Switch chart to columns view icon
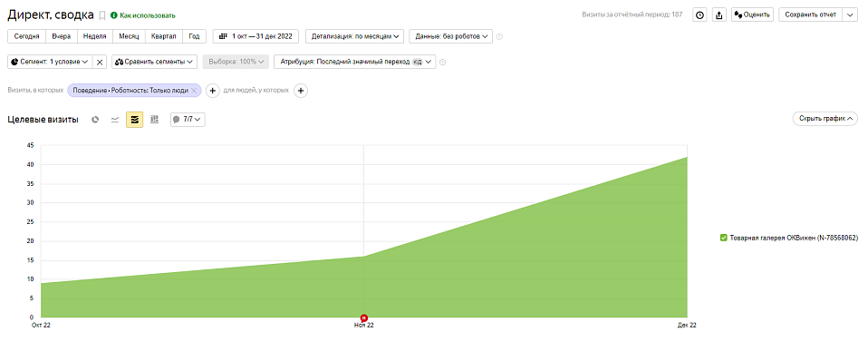This screenshot has width=868, height=351. (x=154, y=119)
